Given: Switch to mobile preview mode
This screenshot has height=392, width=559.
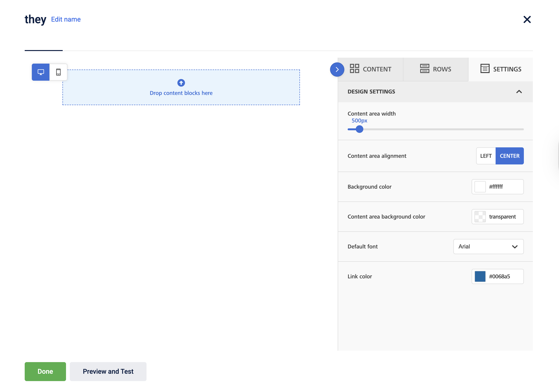Looking at the screenshot, I should 58,72.
